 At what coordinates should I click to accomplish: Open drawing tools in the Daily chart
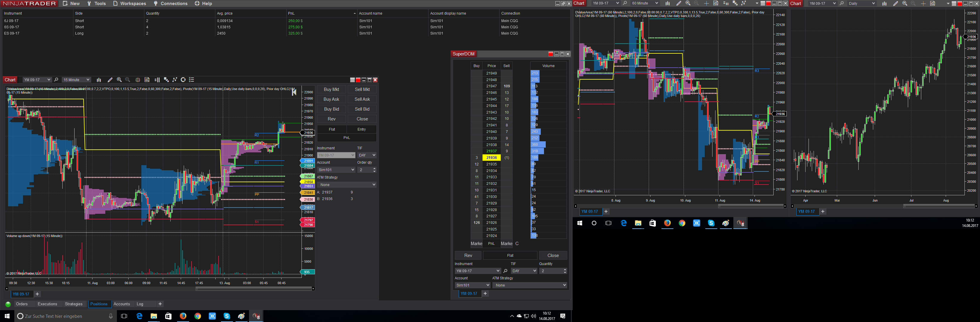(896, 3)
